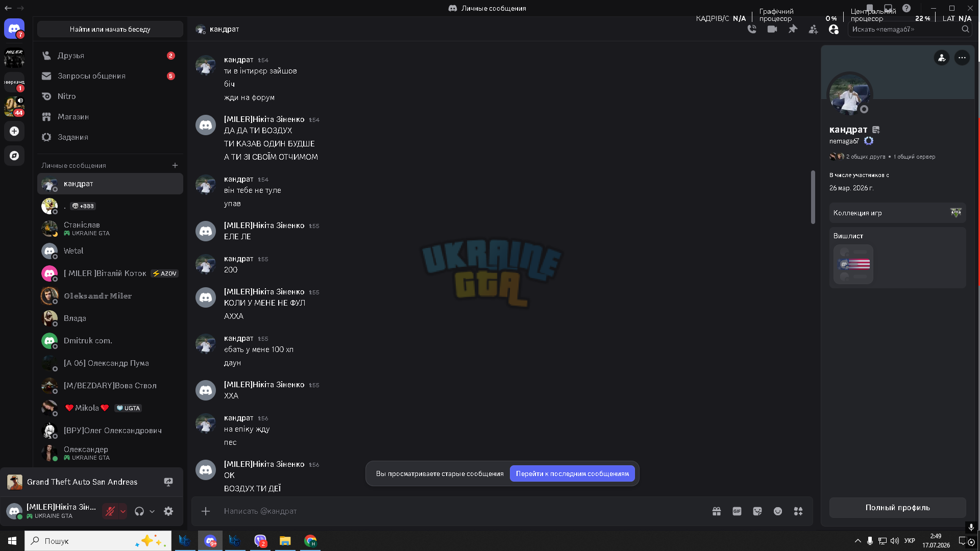Open Полный профиль
This screenshot has height=551, width=980.
(x=897, y=508)
